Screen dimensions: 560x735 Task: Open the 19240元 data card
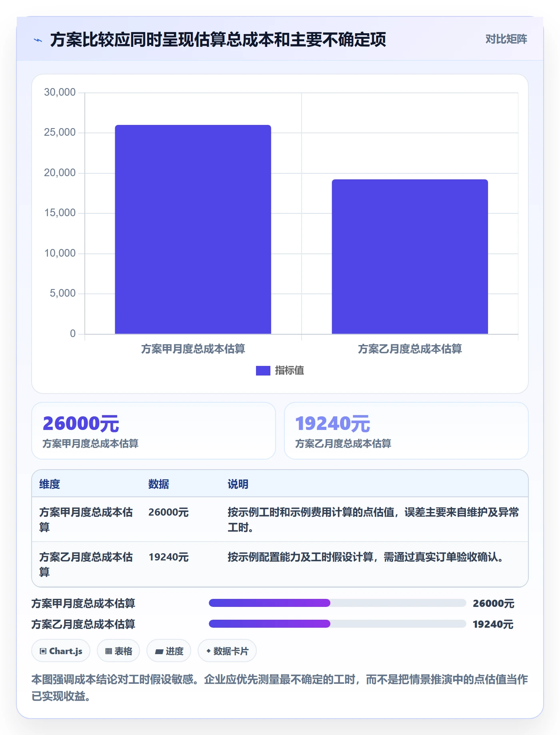[406, 431]
